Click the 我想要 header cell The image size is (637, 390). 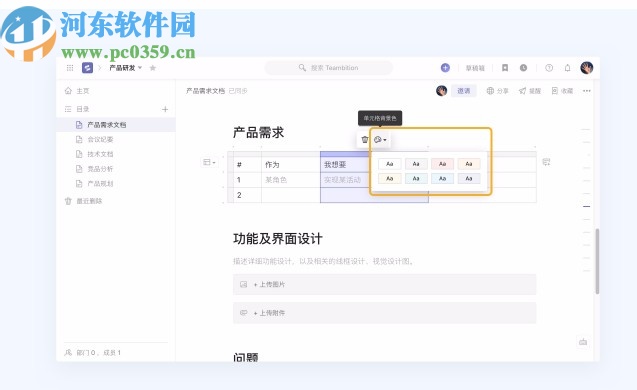pos(345,165)
